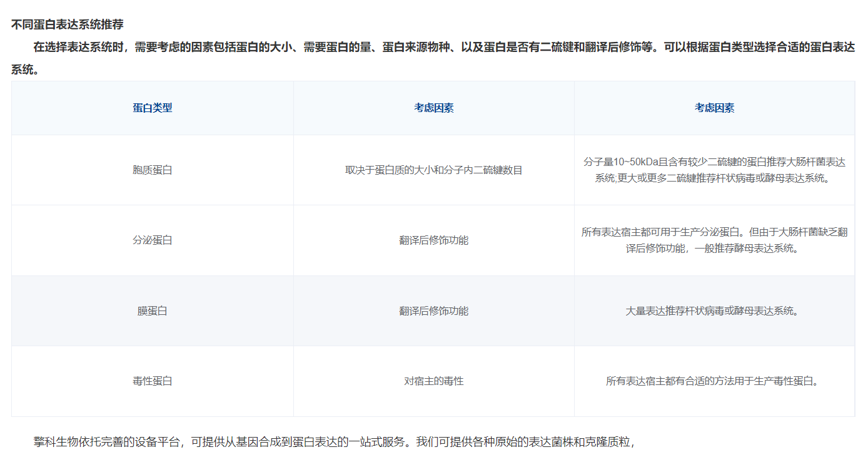The image size is (868, 457).
Task: Click the cell 大量表达推荐杆状病毒或酵母表达系统
Action: [x=714, y=311]
